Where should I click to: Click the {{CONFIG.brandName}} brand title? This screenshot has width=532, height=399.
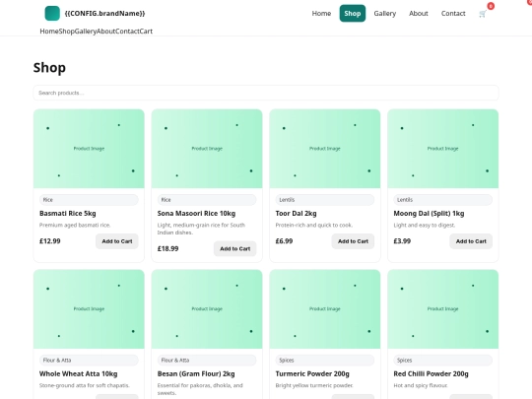[x=104, y=13]
